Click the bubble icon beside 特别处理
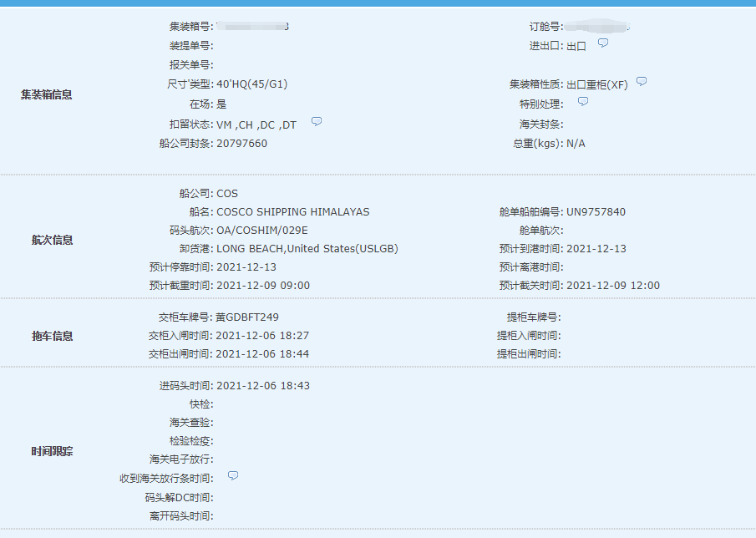 [x=582, y=102]
